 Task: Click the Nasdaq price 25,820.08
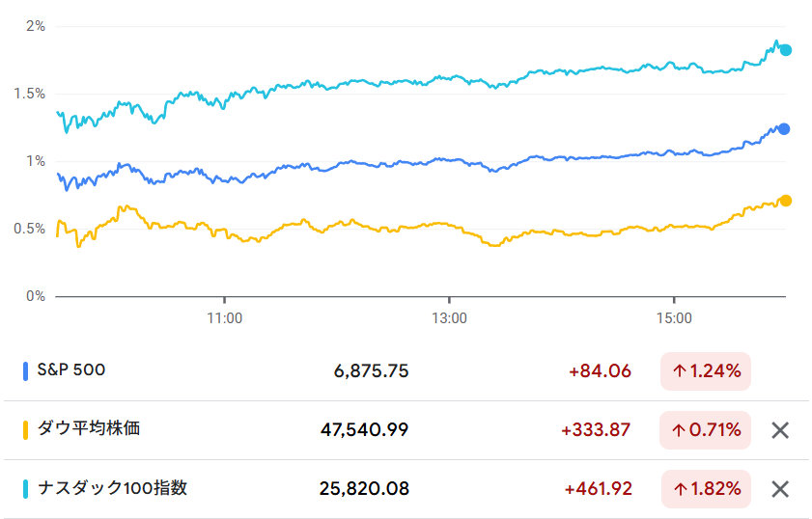click(364, 489)
